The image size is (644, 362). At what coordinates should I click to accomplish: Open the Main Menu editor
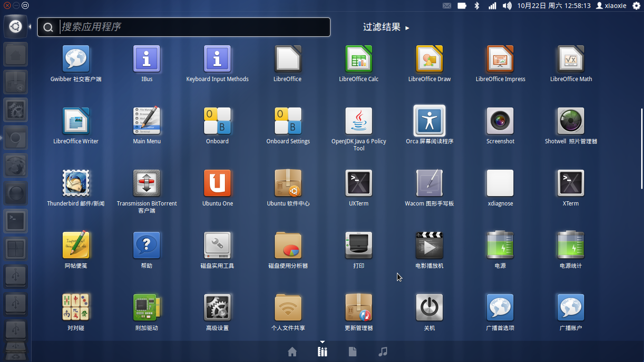[147, 121]
